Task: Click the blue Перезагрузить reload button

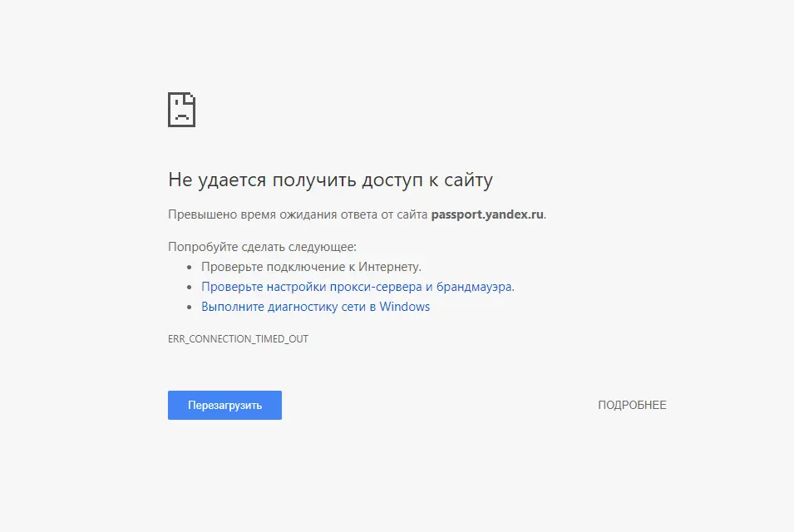Action: click(x=224, y=405)
